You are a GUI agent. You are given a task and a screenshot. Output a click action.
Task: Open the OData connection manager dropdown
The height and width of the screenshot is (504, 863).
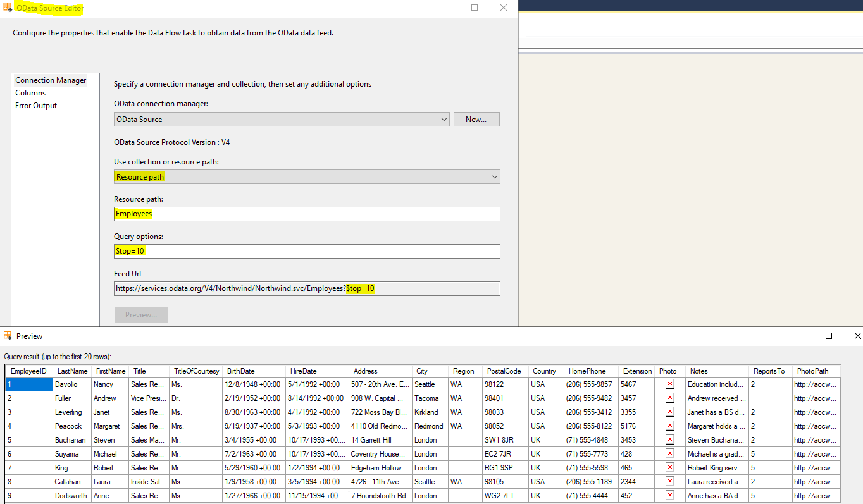(x=444, y=119)
